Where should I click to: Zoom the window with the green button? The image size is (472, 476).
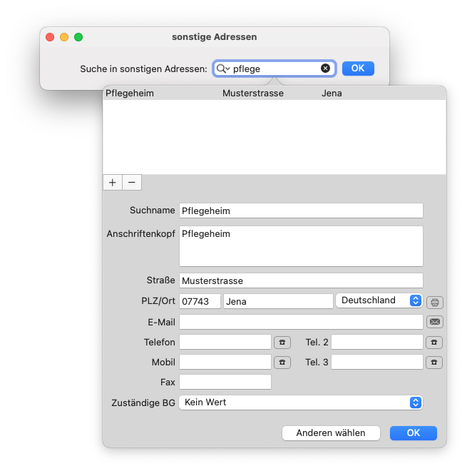coord(78,37)
